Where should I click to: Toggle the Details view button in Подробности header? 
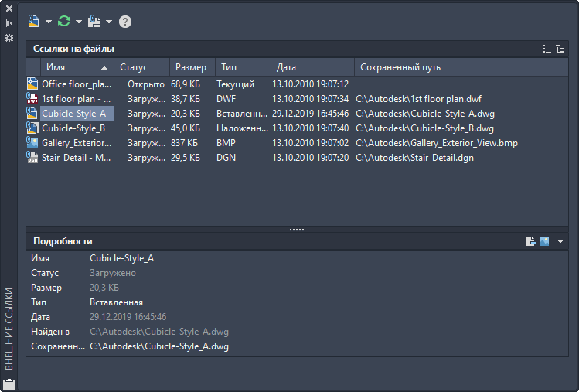click(x=531, y=241)
